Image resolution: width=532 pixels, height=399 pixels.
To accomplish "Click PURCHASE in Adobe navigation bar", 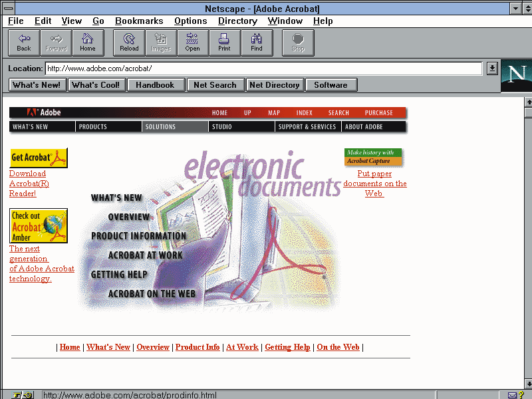I will coord(378,112).
